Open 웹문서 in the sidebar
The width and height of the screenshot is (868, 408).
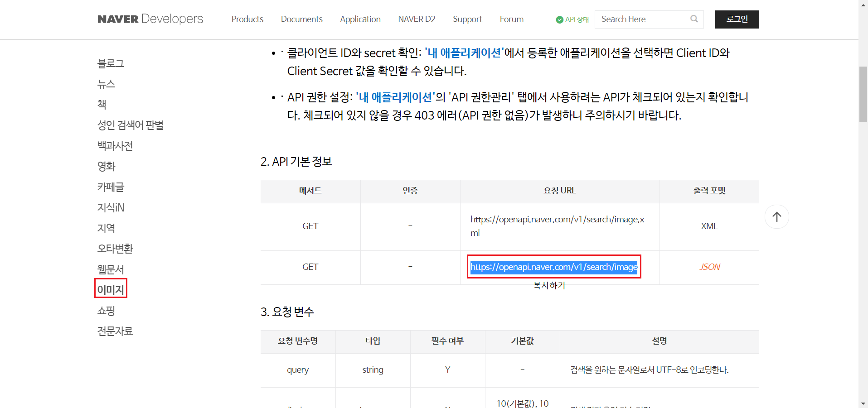click(111, 269)
